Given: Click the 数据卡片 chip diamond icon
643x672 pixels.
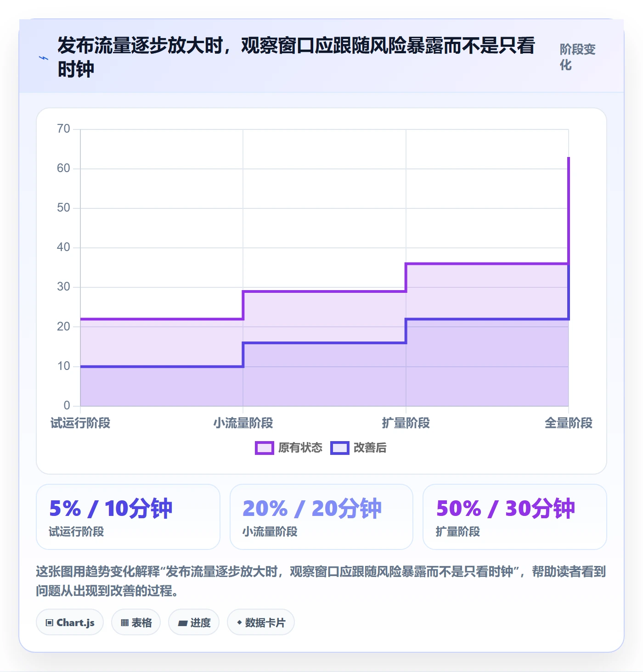Looking at the screenshot, I should 239,622.
